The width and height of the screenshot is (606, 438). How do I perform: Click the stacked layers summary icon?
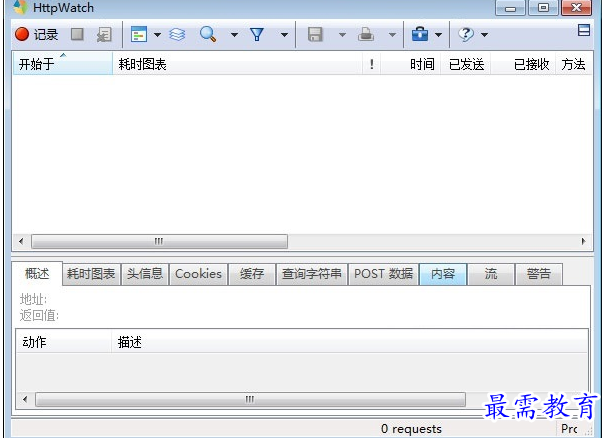(177, 34)
